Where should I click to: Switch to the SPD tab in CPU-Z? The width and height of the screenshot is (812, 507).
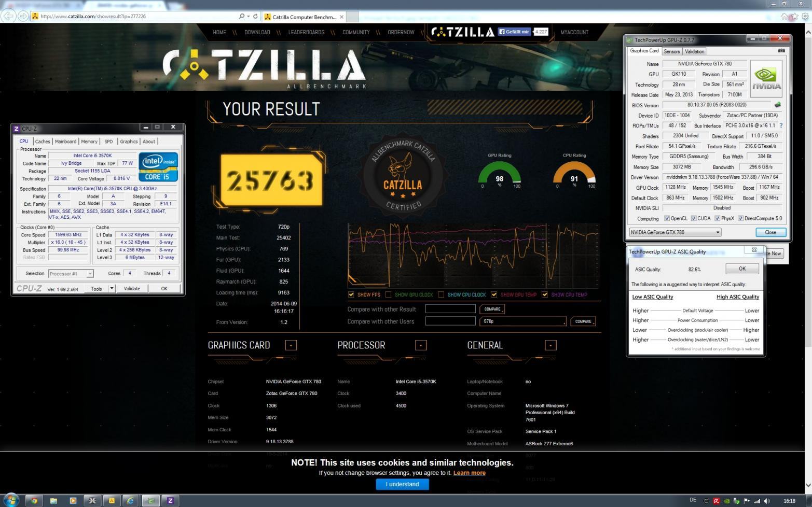[x=108, y=142]
